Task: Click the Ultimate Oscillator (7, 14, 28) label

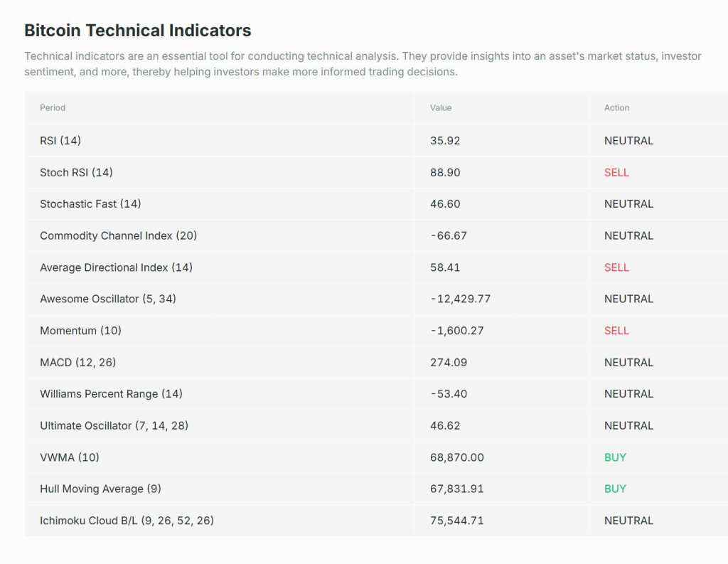Action: (114, 425)
